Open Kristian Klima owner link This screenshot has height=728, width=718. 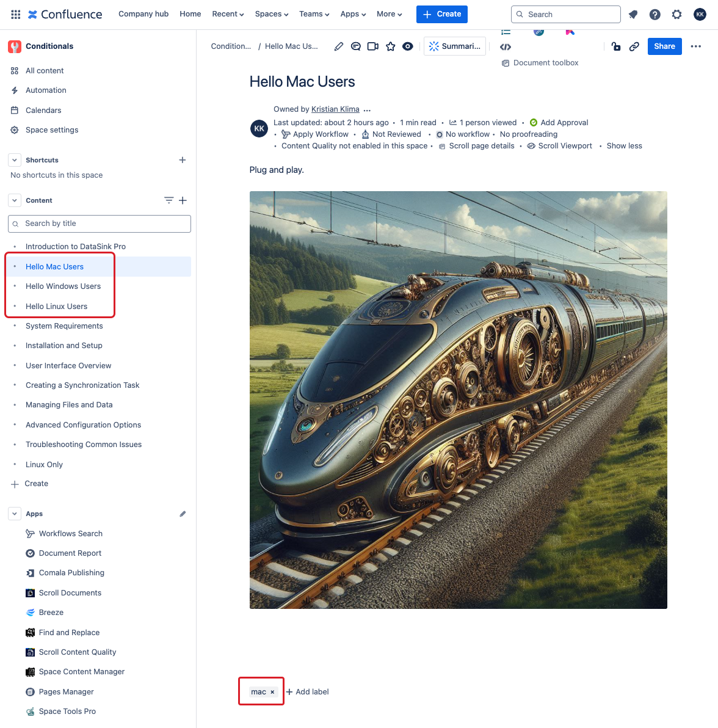[x=335, y=109]
